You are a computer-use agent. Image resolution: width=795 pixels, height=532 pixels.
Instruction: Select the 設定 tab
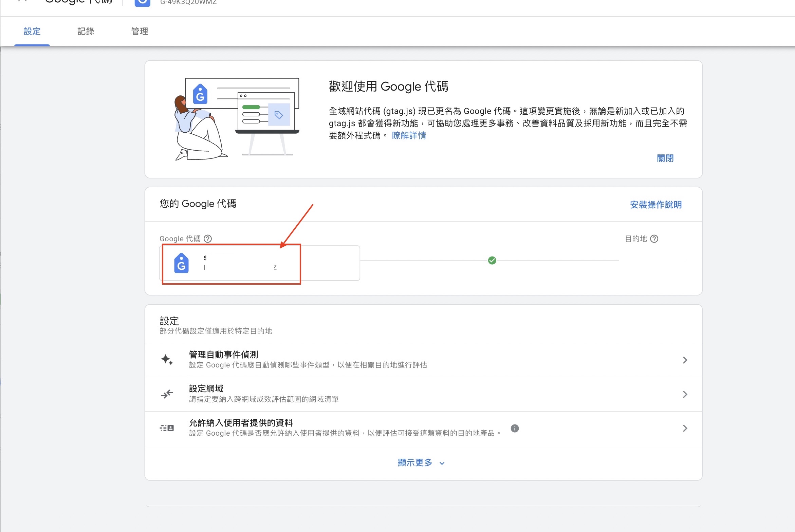[32, 32]
